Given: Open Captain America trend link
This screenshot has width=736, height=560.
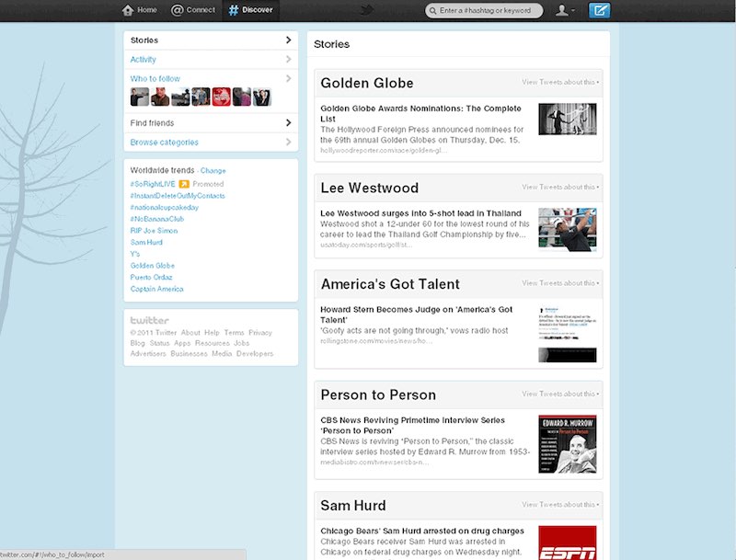Looking at the screenshot, I should tap(156, 289).
